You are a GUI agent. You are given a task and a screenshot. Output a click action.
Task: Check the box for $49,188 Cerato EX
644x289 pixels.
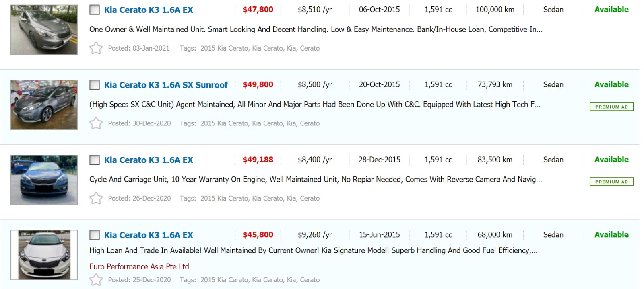(x=95, y=160)
